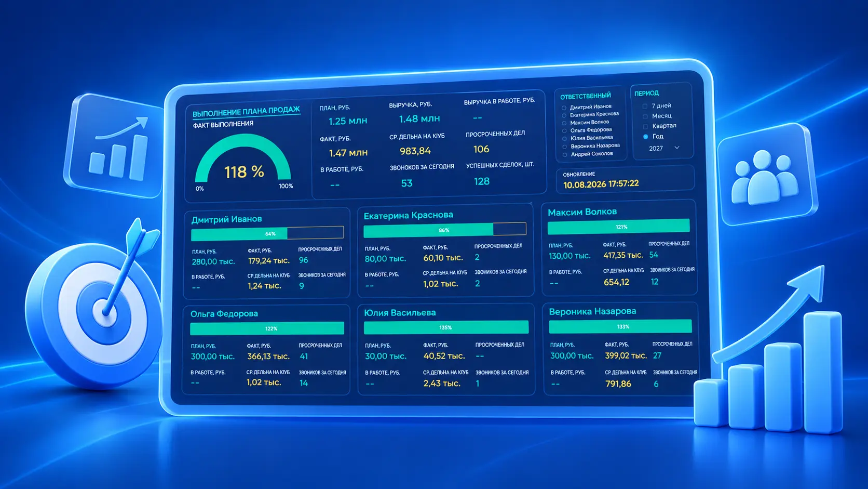Open the Екатерина Краснова manager card title
This screenshot has width=868, height=489.
point(408,215)
